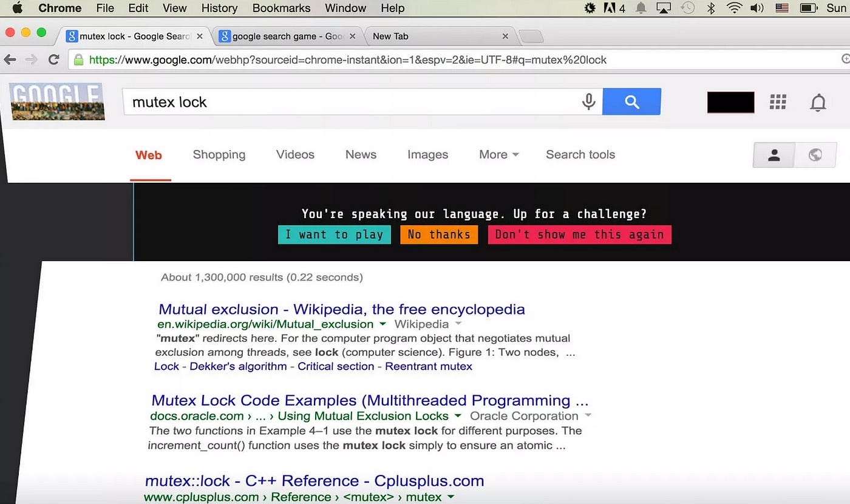850x504 pixels.
Task: Click the Wi-Fi status icon
Action: (x=733, y=8)
